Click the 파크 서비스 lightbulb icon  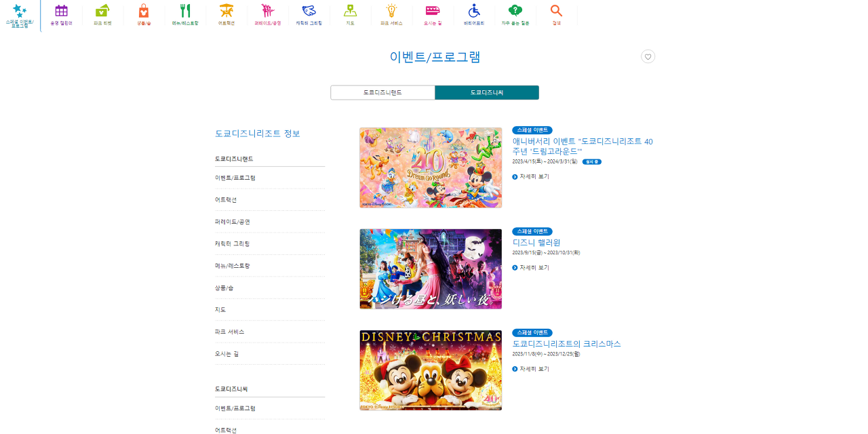391,14
